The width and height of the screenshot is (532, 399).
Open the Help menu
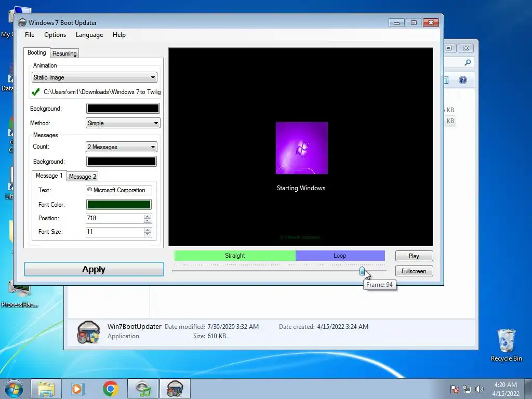point(119,35)
